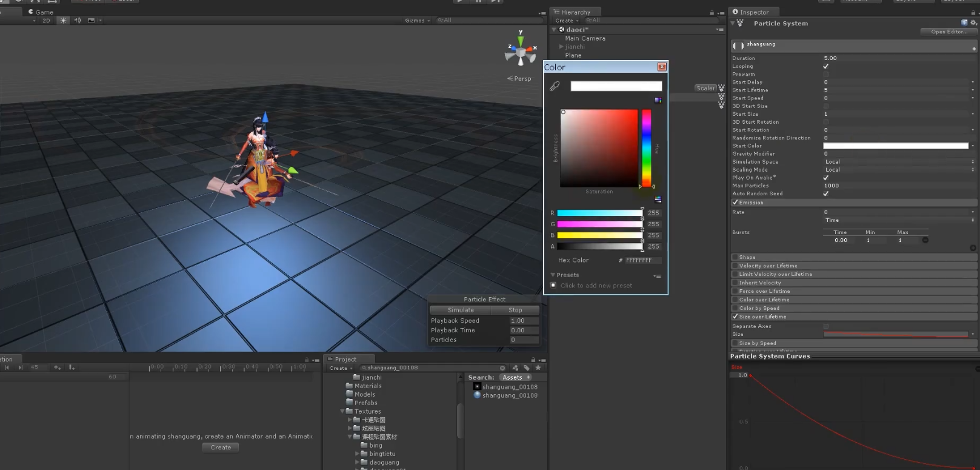Disable the Emission module checkbox

[735, 203]
